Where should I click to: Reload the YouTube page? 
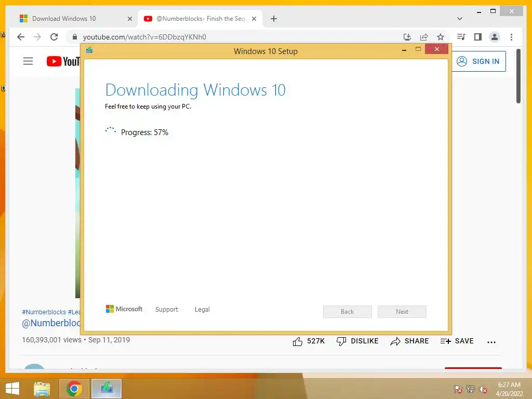point(54,37)
